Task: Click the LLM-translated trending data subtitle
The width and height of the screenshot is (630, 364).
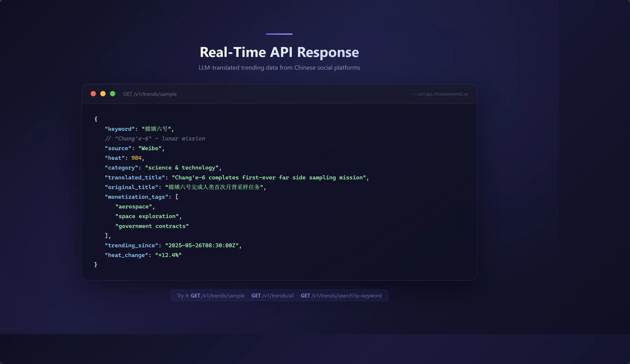Action: pyautogui.click(x=279, y=68)
